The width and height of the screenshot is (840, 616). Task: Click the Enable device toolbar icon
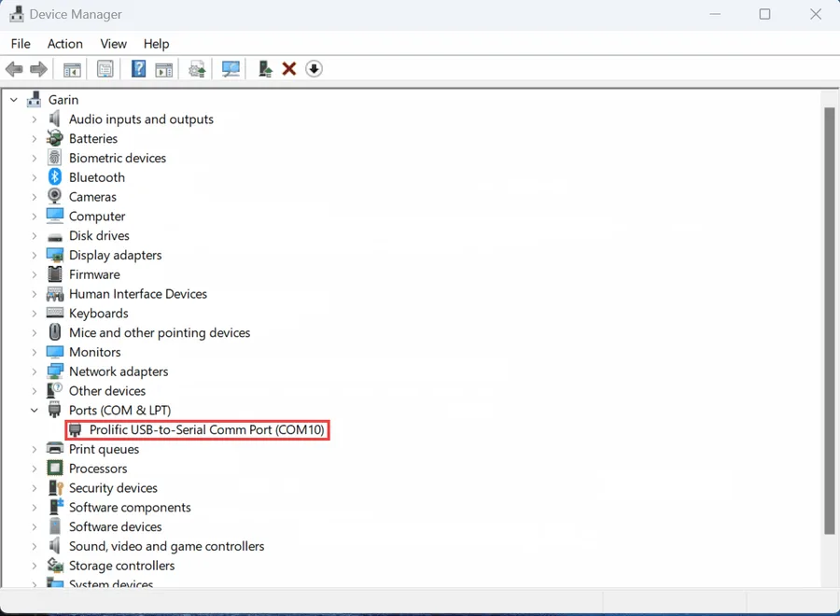pos(265,69)
